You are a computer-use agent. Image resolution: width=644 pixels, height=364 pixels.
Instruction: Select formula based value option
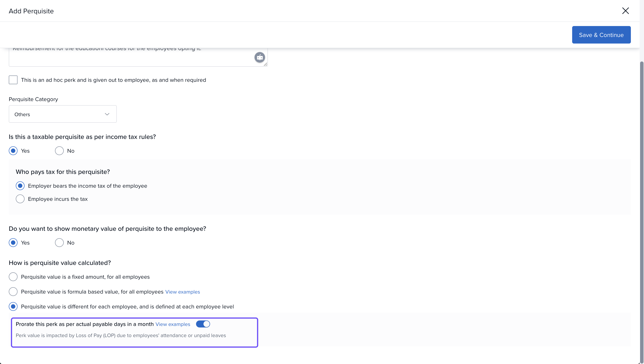pos(13,292)
